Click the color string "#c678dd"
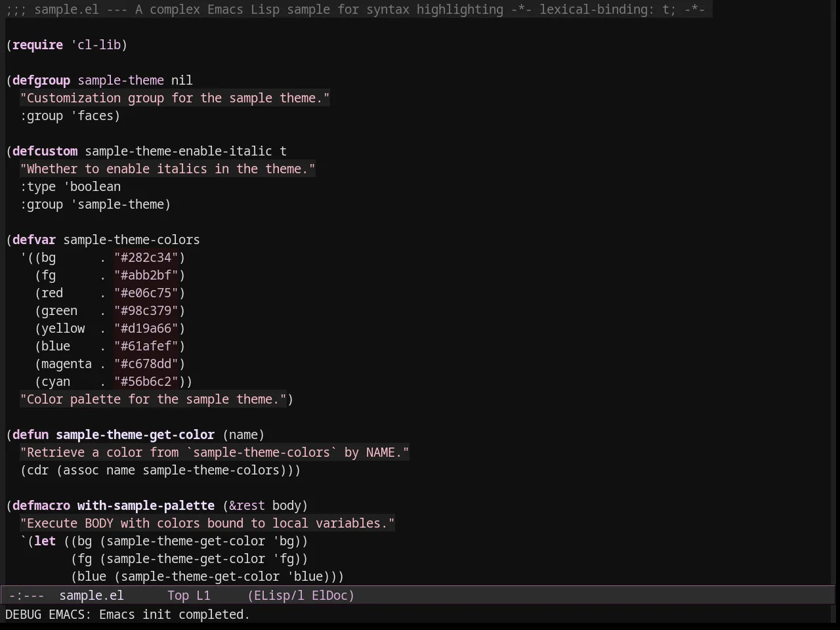Viewport: 840px width, 630px height. tap(146, 364)
